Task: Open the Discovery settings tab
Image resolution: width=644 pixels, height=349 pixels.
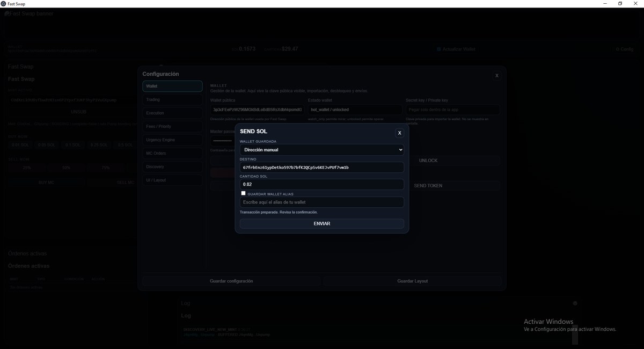Action: coord(172,166)
